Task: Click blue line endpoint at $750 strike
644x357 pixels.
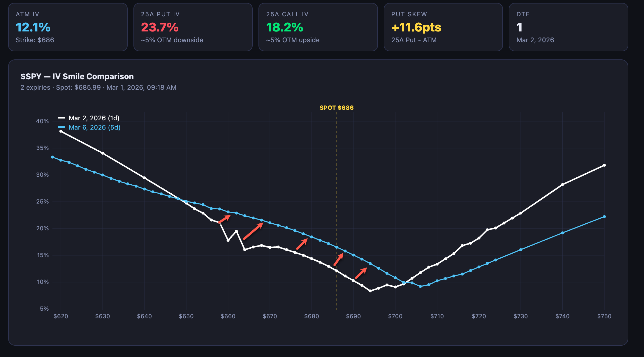Action: (x=604, y=217)
